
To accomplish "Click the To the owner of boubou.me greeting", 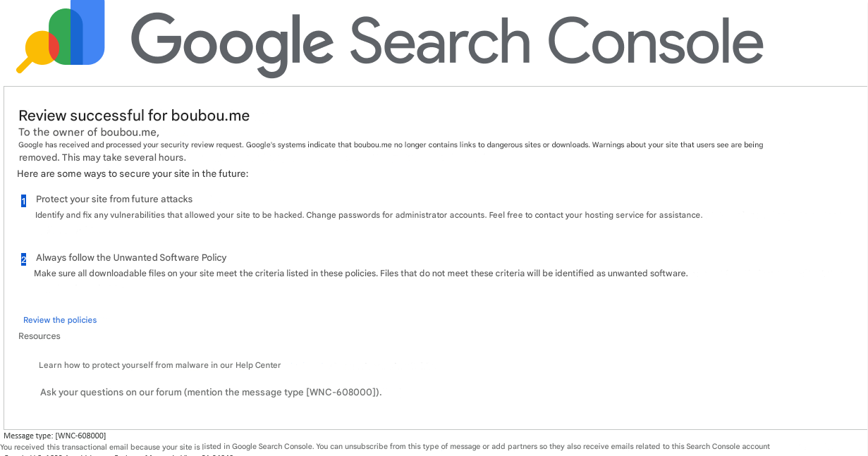I will pyautogui.click(x=89, y=133).
